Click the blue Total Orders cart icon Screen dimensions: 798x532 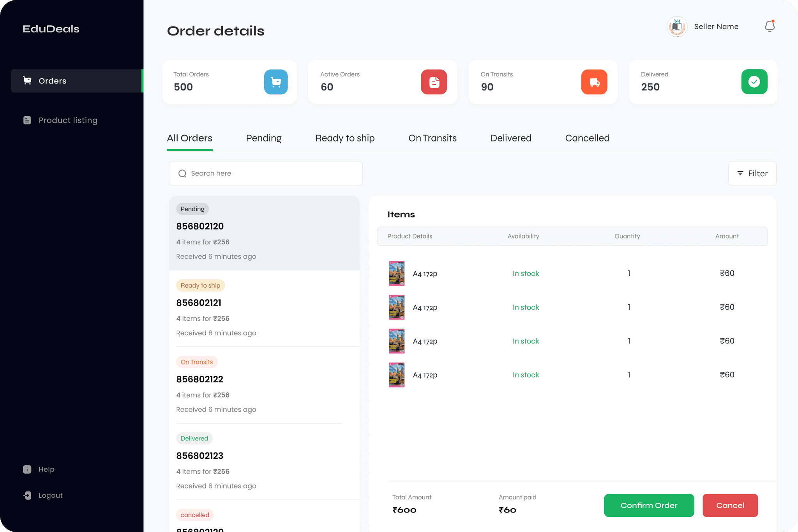coord(276,82)
